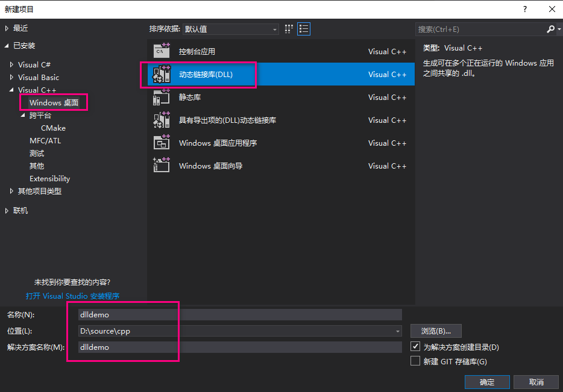Screen dimensions: 563x392
Task: Click the 浏览(B)... (Browse) button
Action: pyautogui.click(x=436, y=331)
